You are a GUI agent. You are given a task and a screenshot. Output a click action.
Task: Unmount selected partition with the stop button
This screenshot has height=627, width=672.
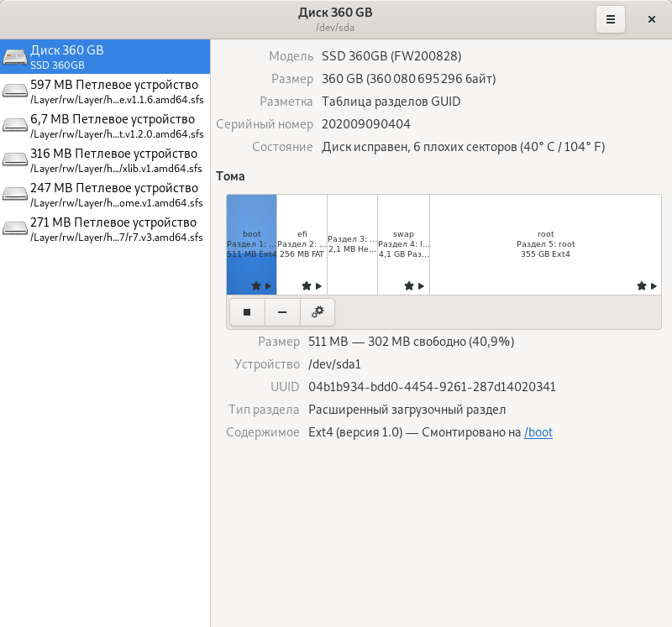tap(247, 312)
